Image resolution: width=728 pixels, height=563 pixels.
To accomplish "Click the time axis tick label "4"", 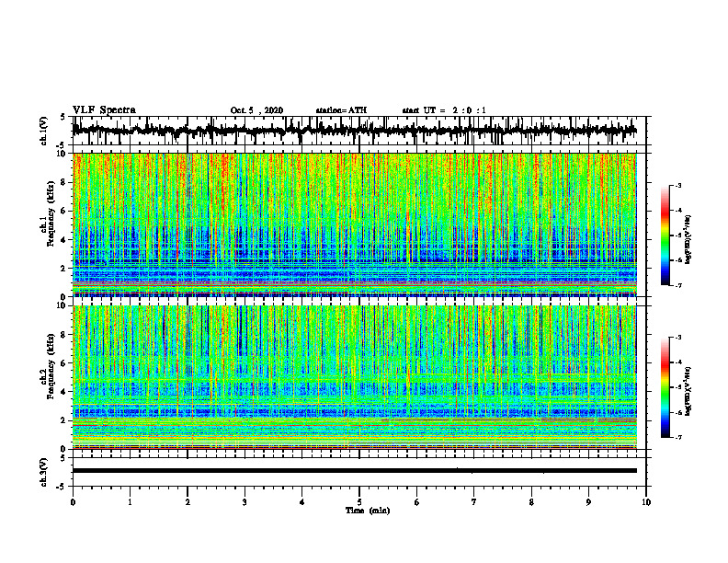I will pyautogui.click(x=302, y=502).
